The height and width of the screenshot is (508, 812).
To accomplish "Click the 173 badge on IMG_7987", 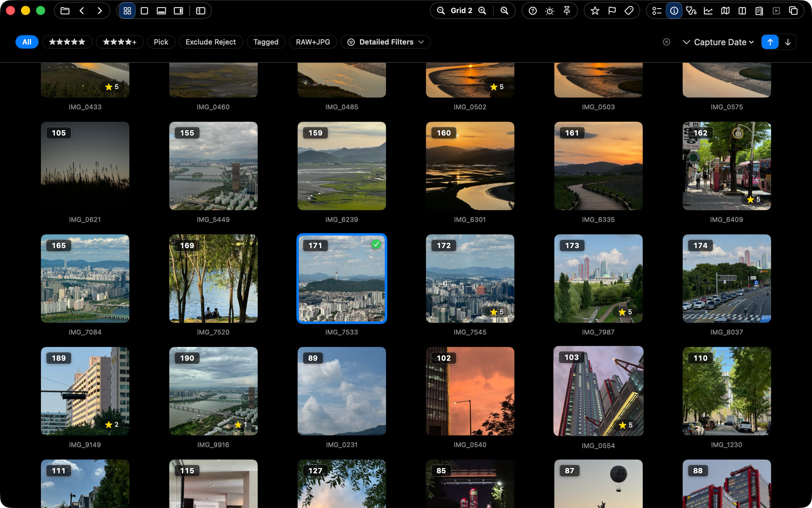I will point(572,245).
